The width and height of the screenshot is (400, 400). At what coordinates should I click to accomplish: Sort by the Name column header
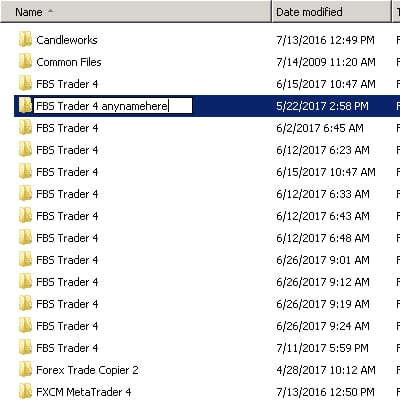(136, 12)
